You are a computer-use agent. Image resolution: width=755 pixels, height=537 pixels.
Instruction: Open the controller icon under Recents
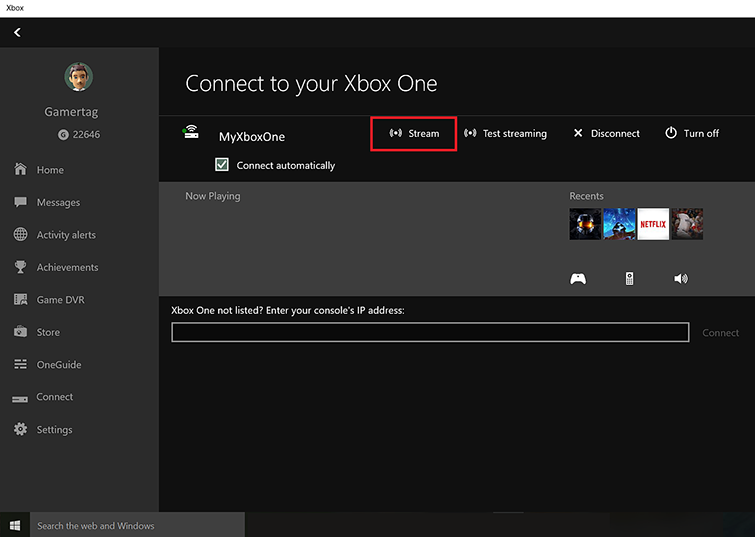(578, 279)
